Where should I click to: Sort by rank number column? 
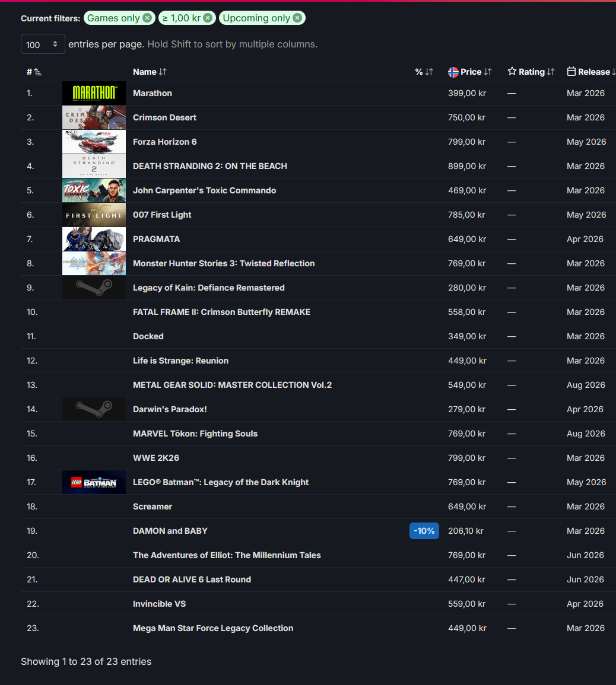pos(34,72)
